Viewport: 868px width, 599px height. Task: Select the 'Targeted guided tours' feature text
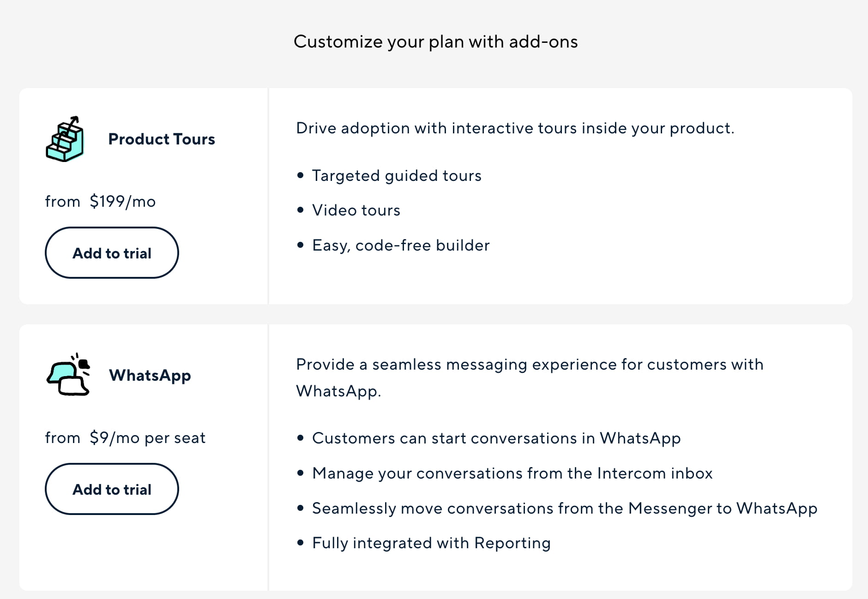397,175
